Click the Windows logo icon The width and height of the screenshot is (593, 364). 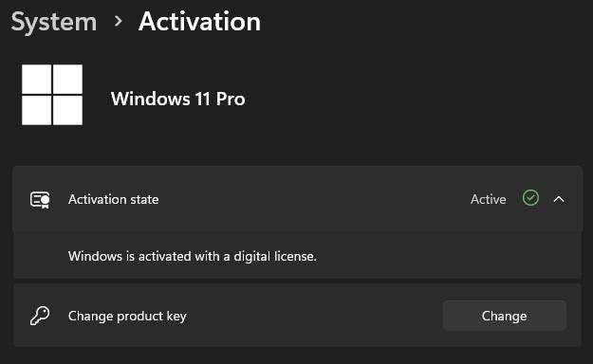(x=52, y=95)
